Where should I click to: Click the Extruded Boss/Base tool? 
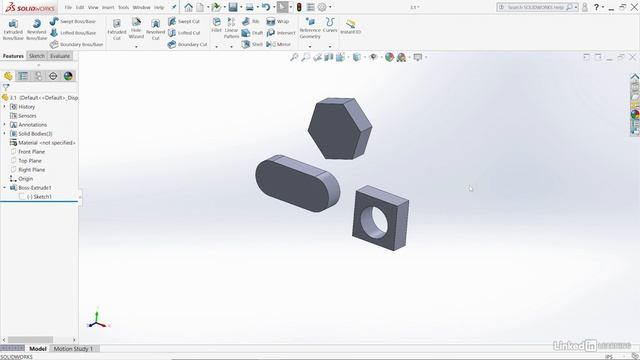(13, 29)
